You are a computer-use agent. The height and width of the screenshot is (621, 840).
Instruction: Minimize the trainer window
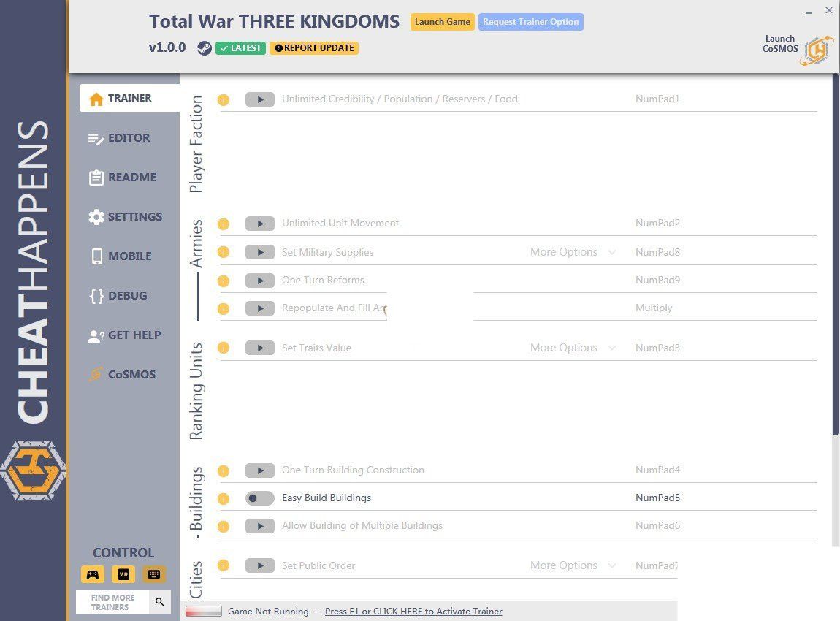click(809, 12)
